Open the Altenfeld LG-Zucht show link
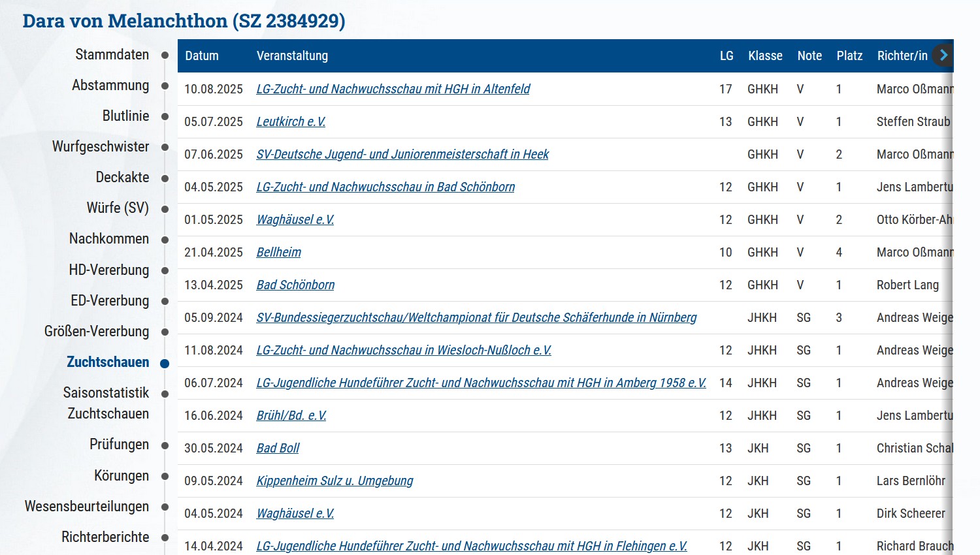The height and width of the screenshot is (555, 980). pos(393,89)
